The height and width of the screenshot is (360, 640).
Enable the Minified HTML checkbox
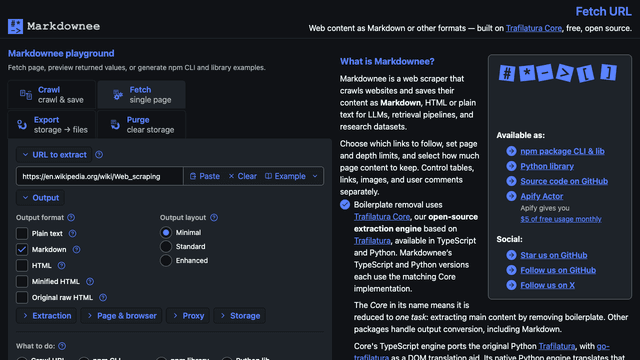(x=22, y=282)
